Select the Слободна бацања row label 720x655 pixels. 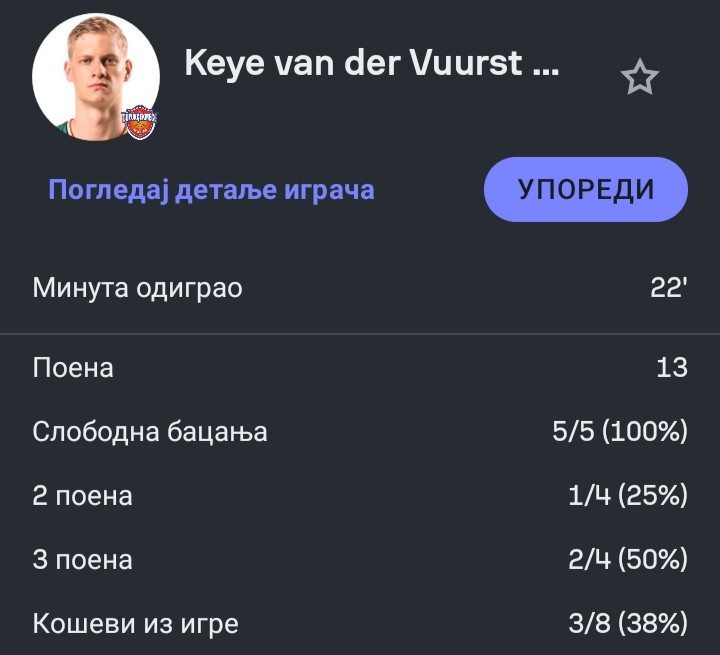point(150,432)
